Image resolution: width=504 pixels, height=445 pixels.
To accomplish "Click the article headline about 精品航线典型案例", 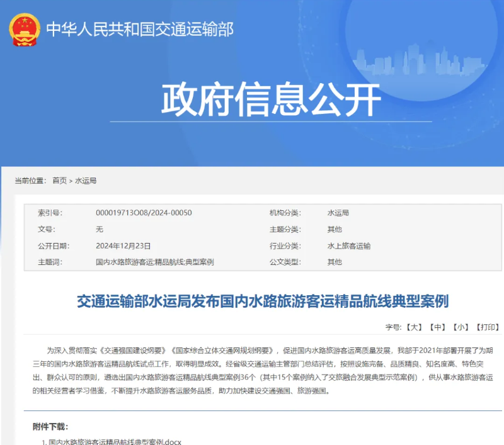I will coord(262,301).
